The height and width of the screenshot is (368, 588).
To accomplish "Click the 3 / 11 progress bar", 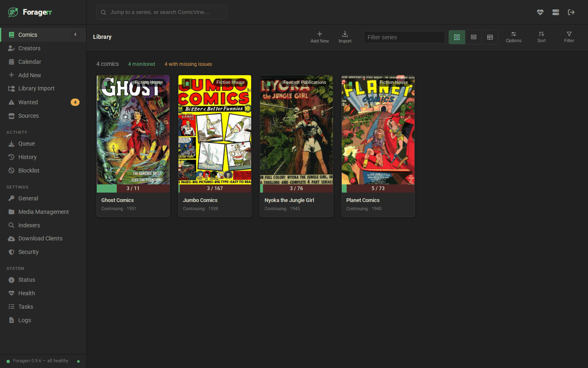I will coord(133,188).
